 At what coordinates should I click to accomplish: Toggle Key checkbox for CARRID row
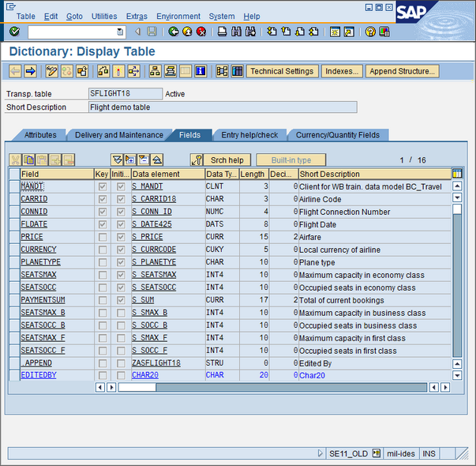[x=103, y=199]
